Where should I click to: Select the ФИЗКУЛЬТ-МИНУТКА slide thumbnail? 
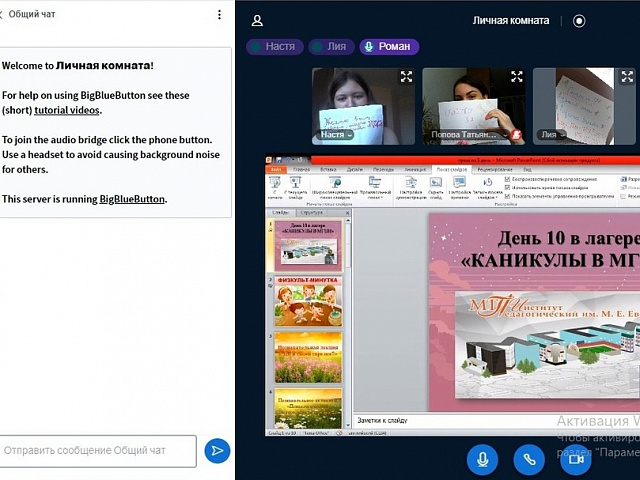click(x=307, y=302)
